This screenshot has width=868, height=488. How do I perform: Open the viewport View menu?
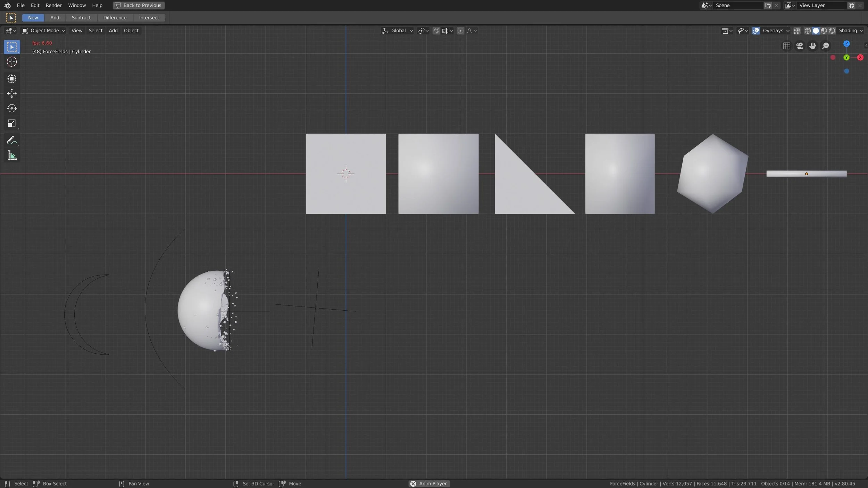click(77, 31)
